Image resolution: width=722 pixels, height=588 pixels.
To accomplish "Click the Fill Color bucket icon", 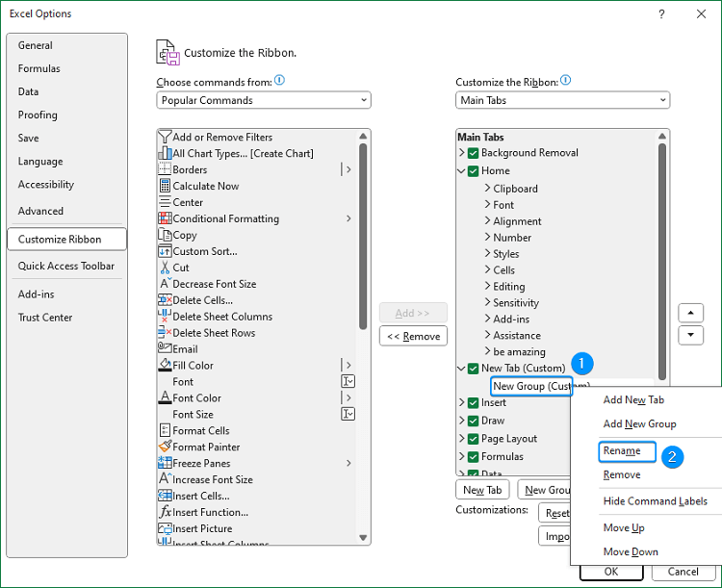I will (165, 365).
